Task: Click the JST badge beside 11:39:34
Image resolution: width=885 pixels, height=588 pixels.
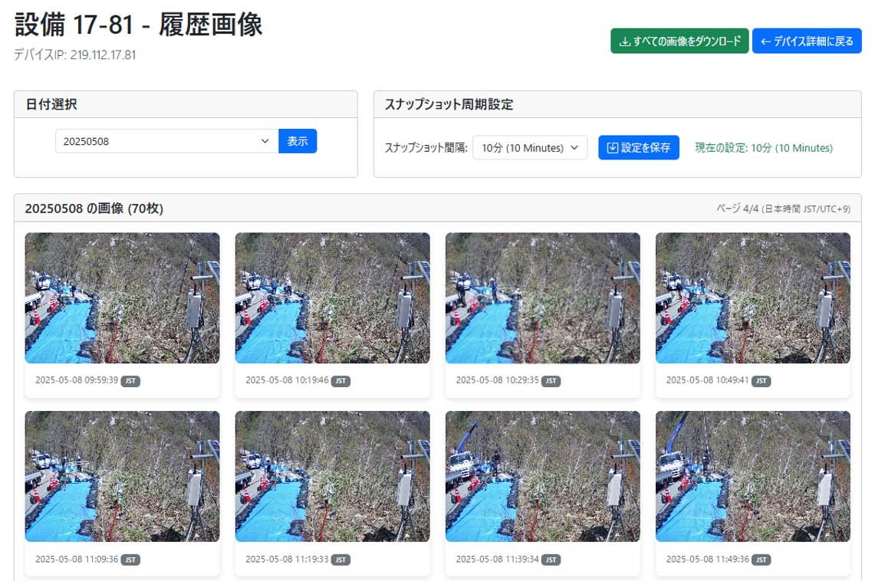Action: [x=551, y=560]
